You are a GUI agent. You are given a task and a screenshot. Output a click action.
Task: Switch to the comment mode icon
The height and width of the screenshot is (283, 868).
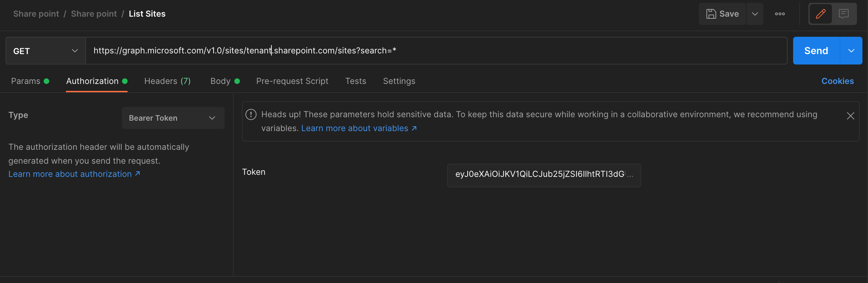pyautogui.click(x=843, y=14)
